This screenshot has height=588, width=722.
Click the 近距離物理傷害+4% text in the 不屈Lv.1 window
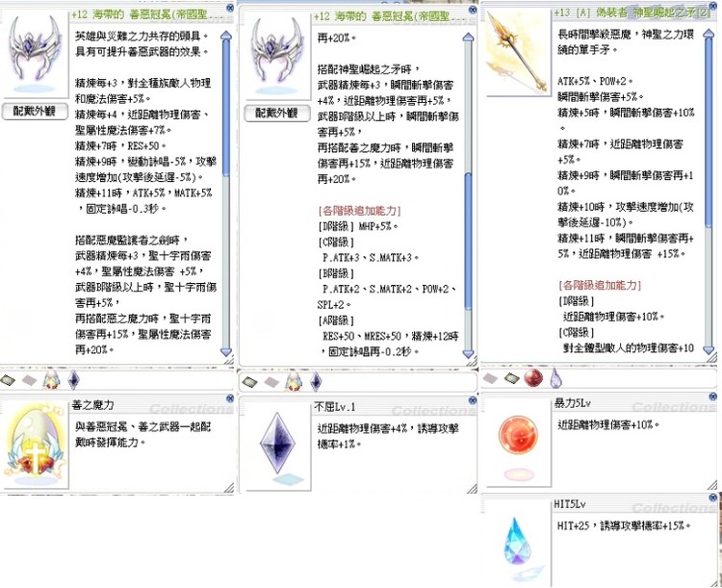pos(362,428)
